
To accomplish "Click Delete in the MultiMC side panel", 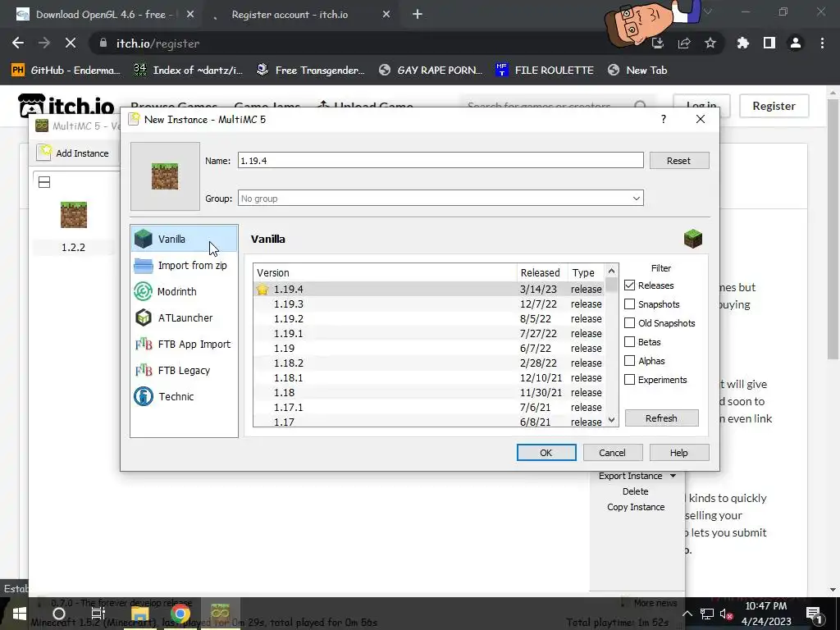I will point(636,491).
